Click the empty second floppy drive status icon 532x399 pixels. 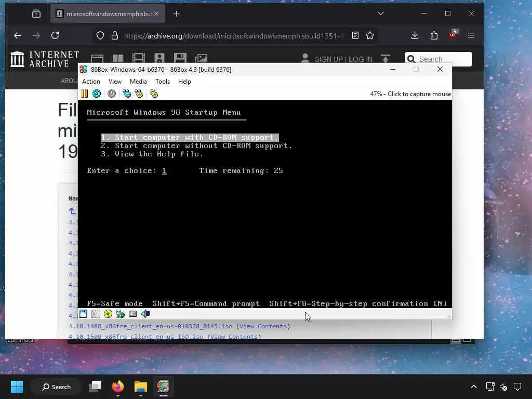[96, 314]
